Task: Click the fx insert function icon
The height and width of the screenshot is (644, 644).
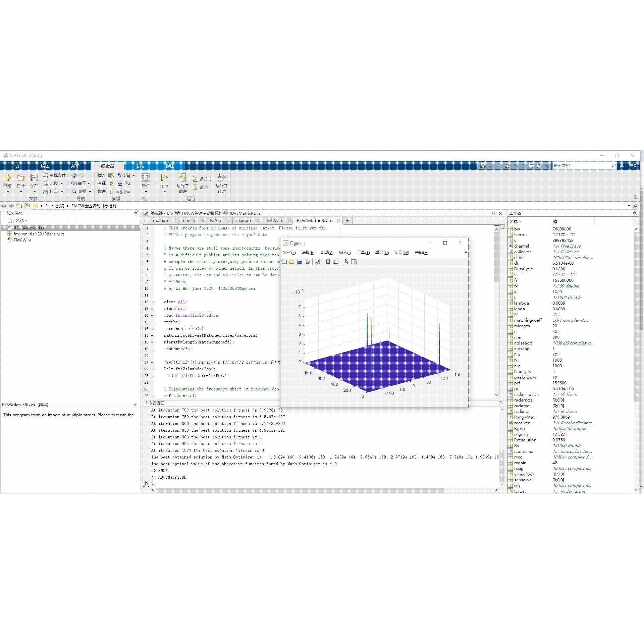Action: 119,175
